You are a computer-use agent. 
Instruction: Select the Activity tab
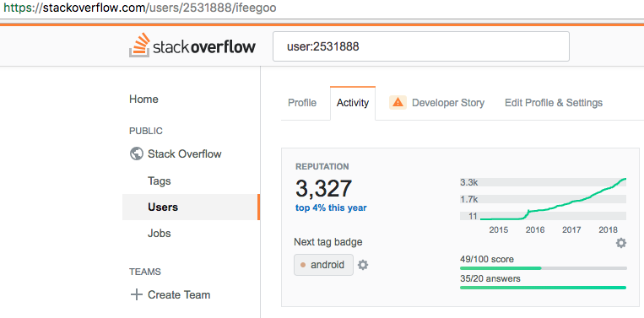click(353, 103)
